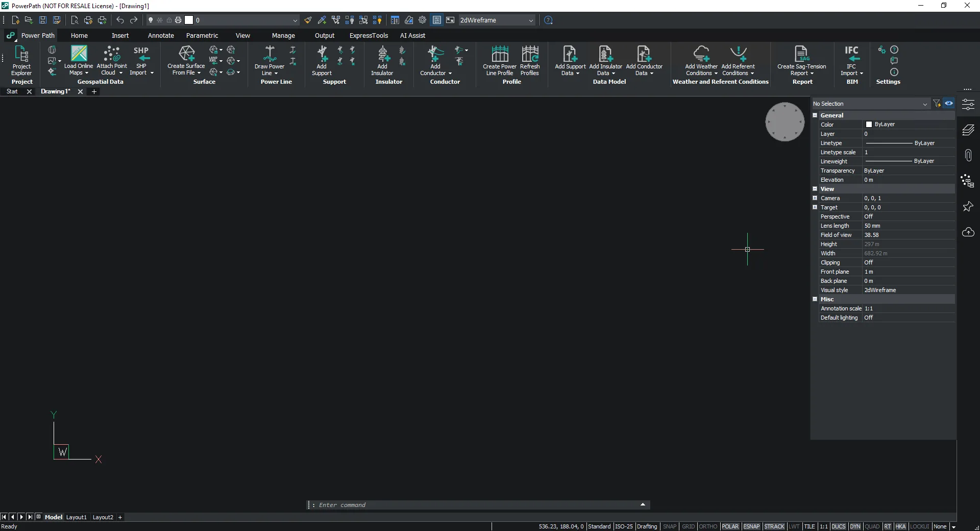Close the Drawing1 tab
Image resolution: width=980 pixels, height=531 pixels.
(x=80, y=91)
